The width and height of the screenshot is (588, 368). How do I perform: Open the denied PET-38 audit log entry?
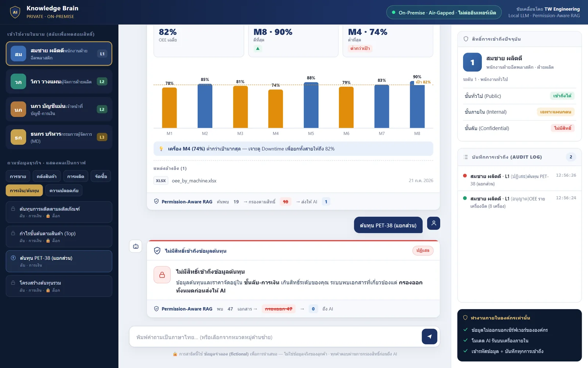click(519, 180)
